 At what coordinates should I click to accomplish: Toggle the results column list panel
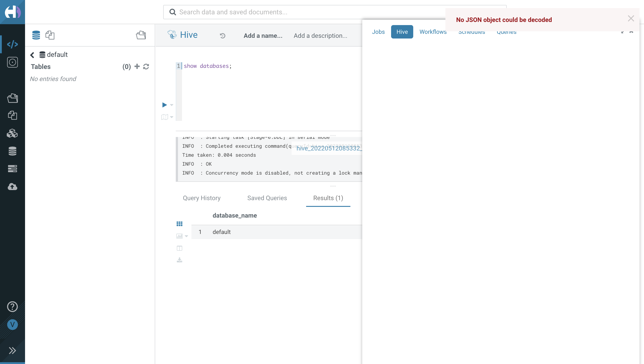coord(180,248)
